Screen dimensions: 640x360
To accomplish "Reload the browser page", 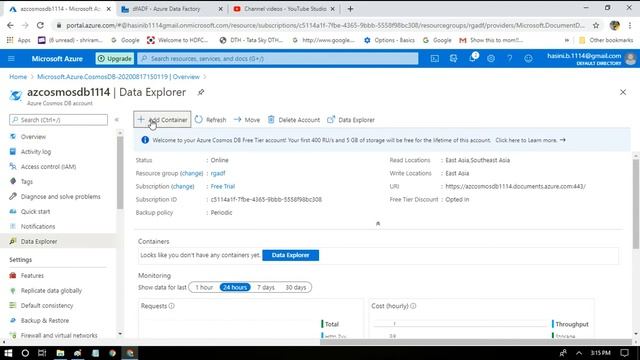I will pyautogui.click(x=40, y=25).
